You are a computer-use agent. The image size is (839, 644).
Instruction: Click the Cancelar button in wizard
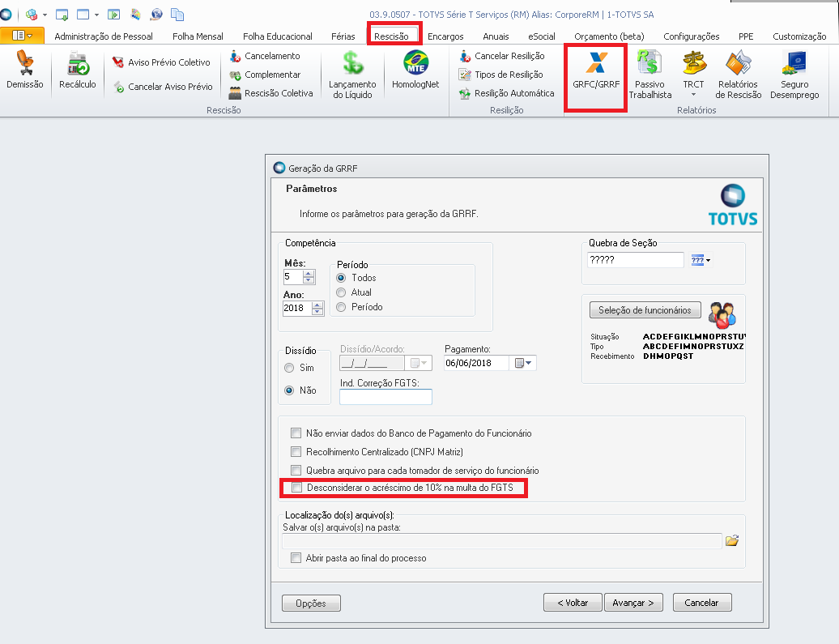point(701,602)
